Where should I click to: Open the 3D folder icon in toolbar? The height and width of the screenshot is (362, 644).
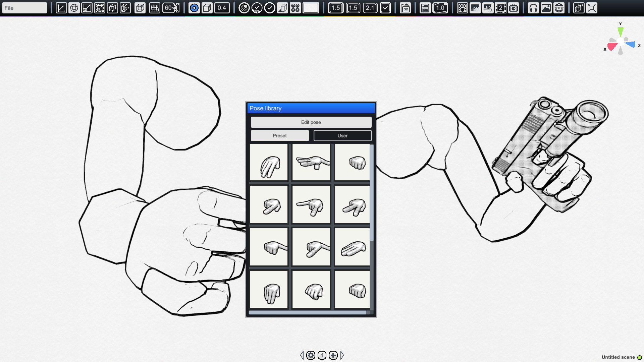coord(406,8)
